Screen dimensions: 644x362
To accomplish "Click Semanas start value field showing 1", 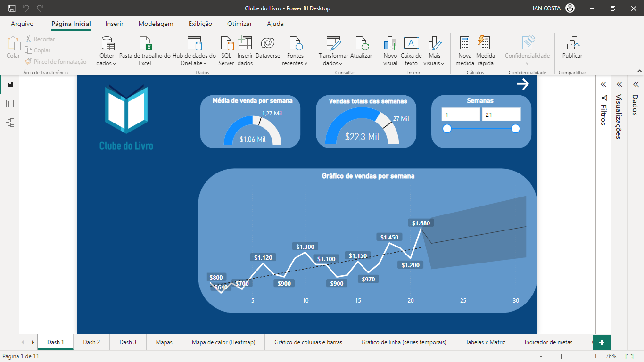I will (461, 115).
